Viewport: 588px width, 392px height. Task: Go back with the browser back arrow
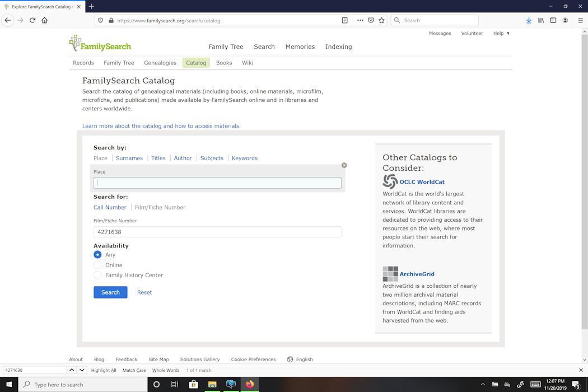[x=7, y=20]
